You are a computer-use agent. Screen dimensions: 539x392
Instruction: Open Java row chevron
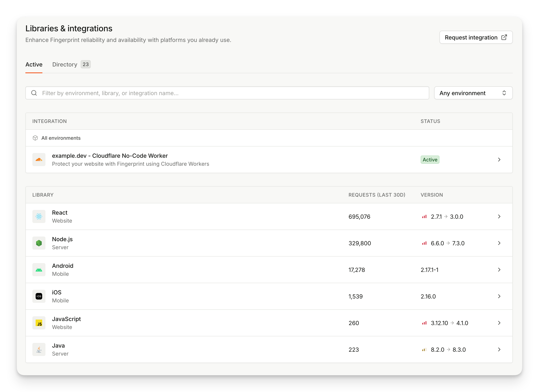[499, 349]
